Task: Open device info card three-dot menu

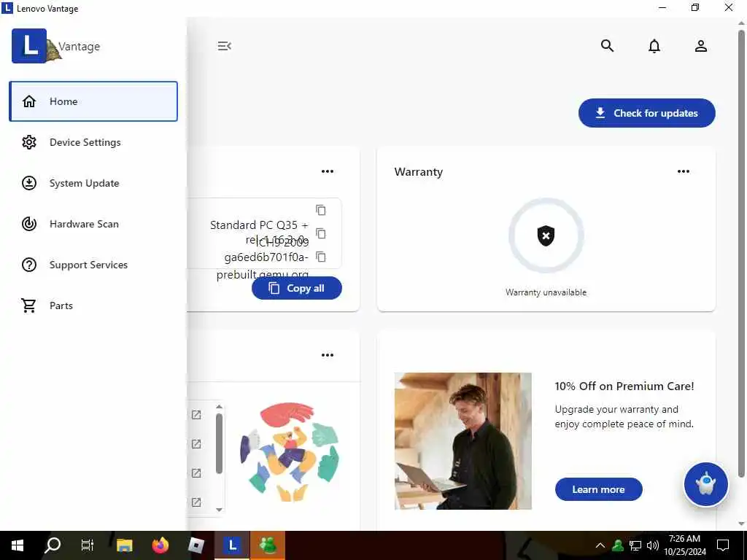Action: [328, 171]
